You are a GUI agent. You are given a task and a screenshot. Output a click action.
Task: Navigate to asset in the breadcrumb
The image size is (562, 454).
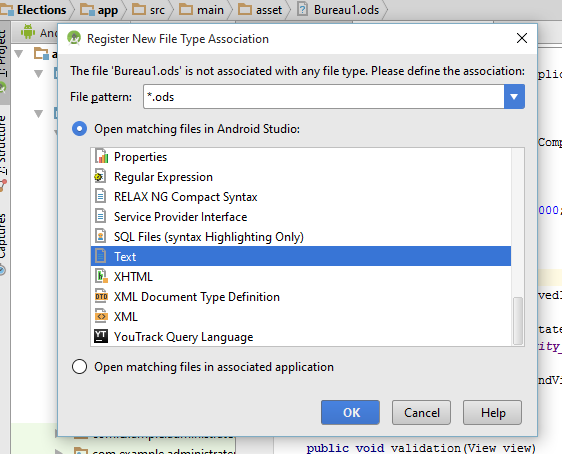coord(269,10)
